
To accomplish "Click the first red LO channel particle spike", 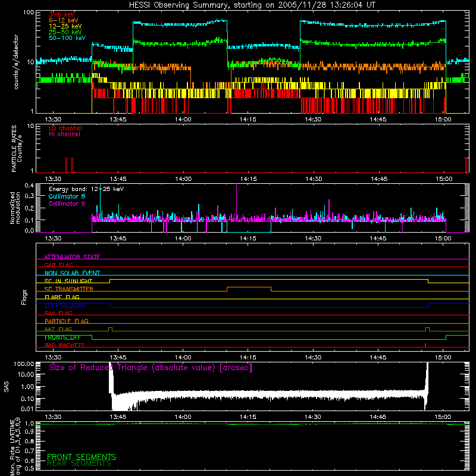I will tap(66, 165).
